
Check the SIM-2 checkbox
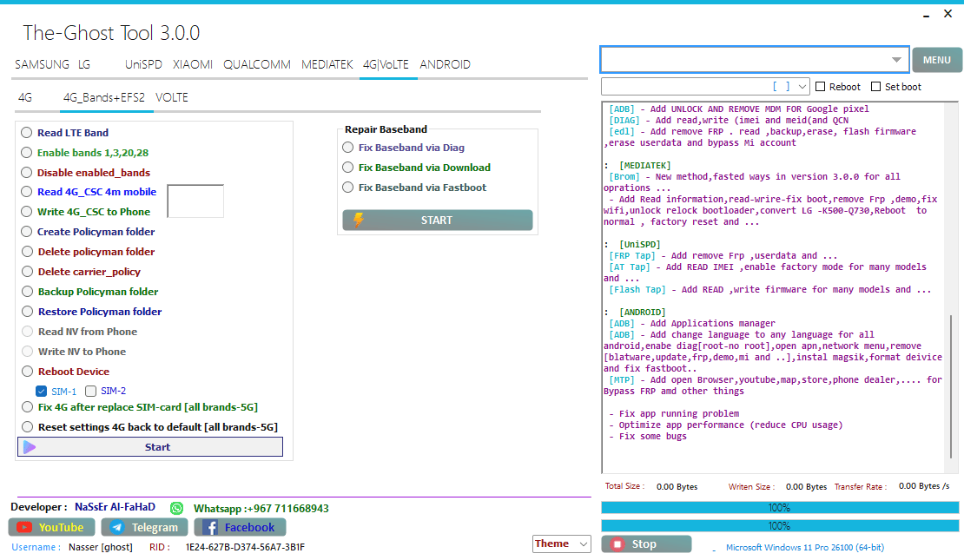click(91, 391)
